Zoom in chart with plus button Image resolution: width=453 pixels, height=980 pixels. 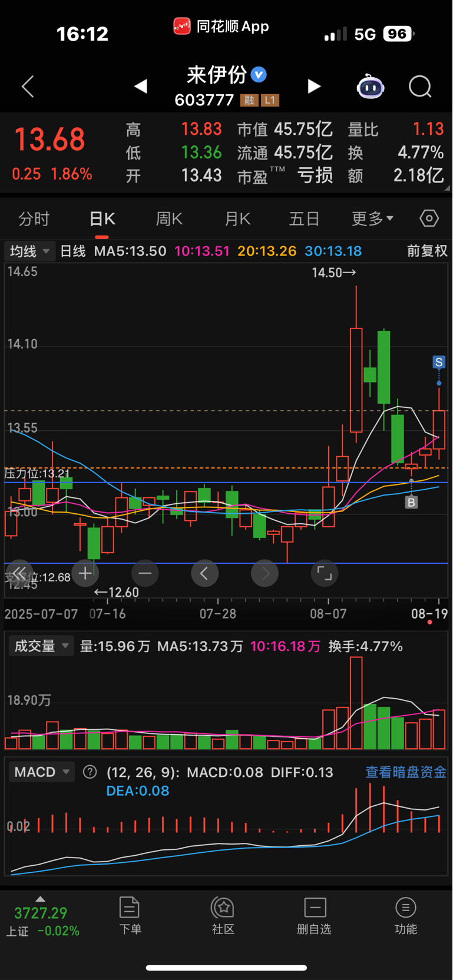point(85,573)
